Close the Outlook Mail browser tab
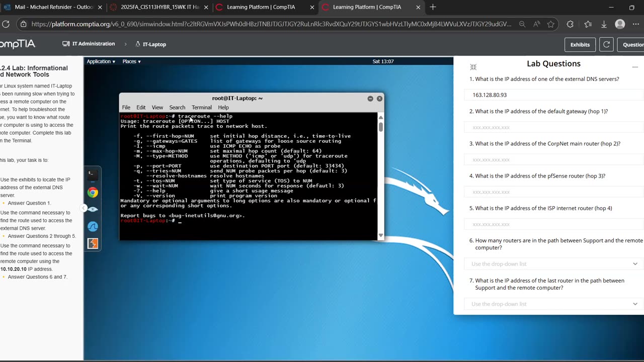 100,7
